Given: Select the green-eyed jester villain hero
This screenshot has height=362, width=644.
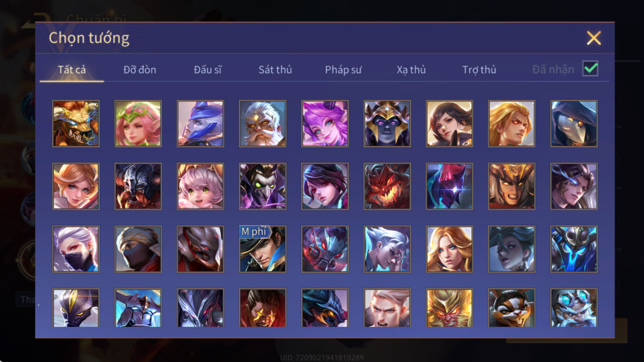Looking at the screenshot, I should (263, 186).
